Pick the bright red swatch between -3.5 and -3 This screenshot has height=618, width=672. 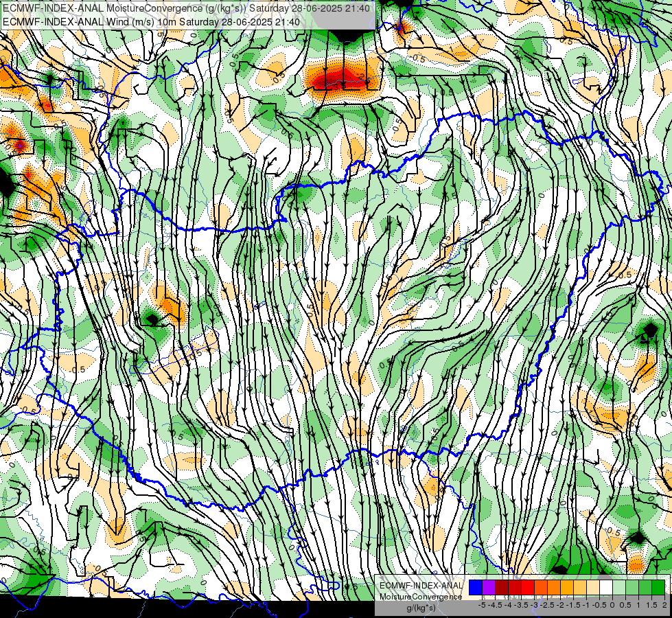point(528,588)
